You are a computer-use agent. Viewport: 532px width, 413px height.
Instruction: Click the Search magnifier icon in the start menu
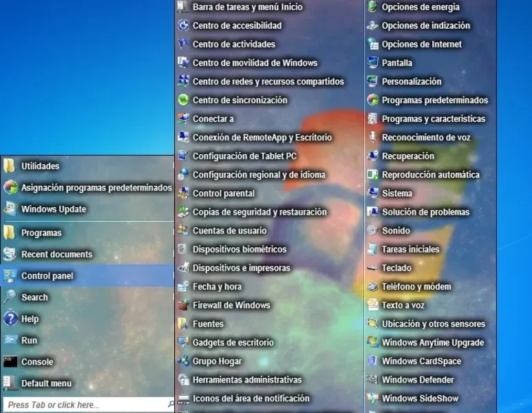tap(10, 297)
